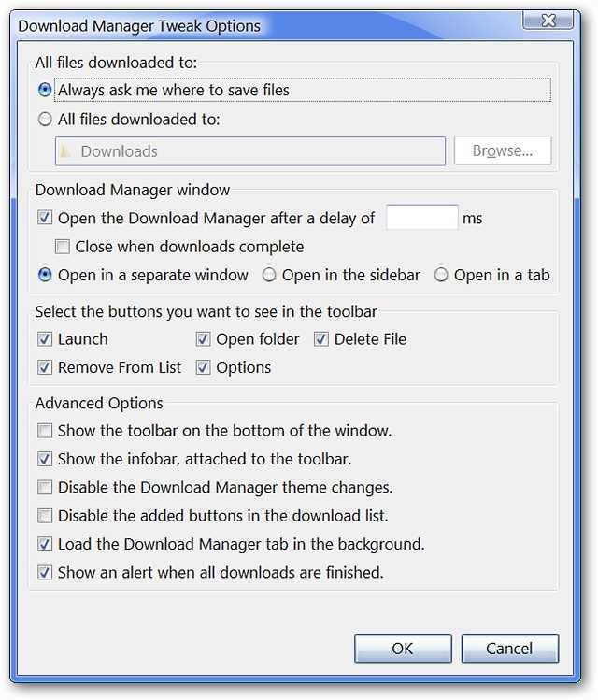Click the Downloads folder icon in path field
This screenshot has width=598, height=700.
[65, 151]
